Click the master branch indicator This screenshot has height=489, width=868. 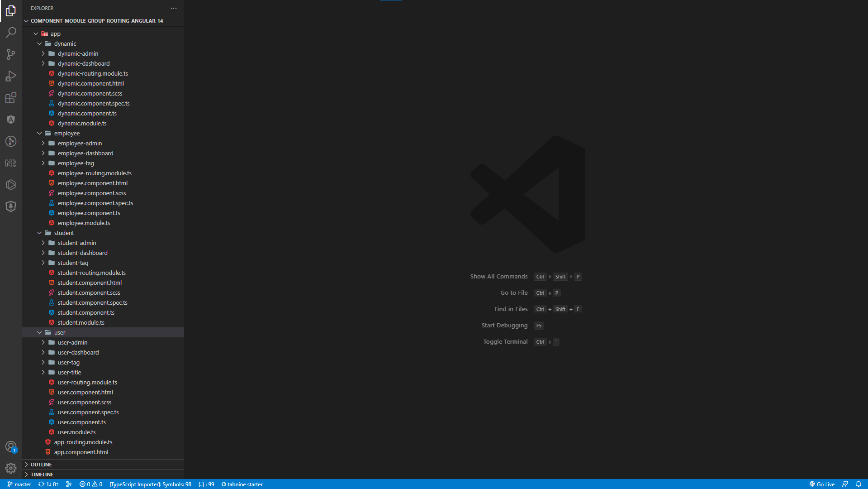(x=19, y=484)
